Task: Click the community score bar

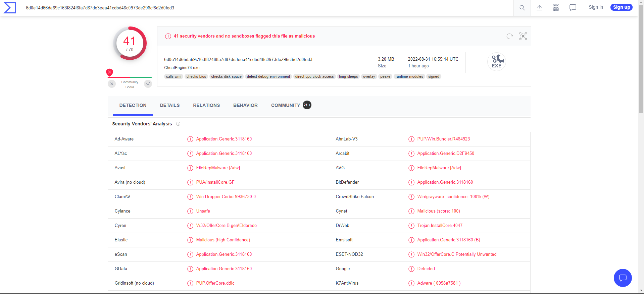Action: pos(130,77)
